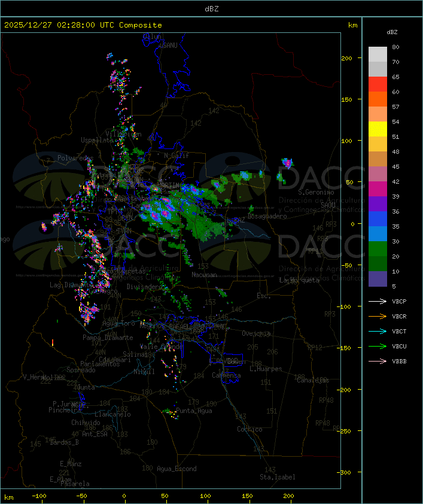The image size is (423, 504).
Task: Click the -100 tick on horizontal km axis
Action: tap(39, 496)
